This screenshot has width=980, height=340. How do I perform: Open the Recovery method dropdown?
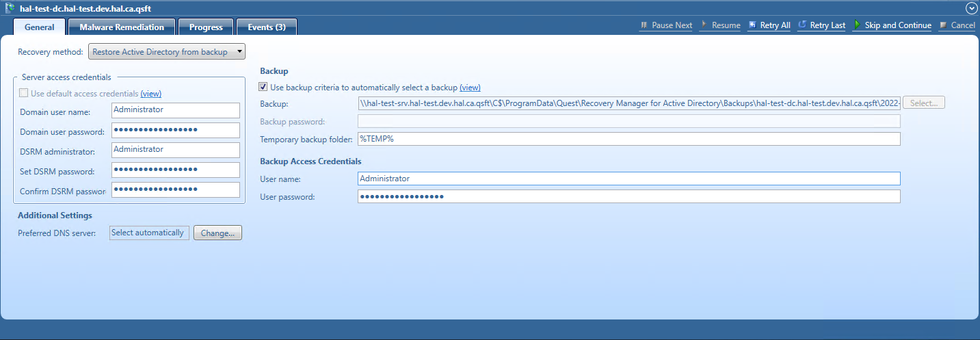167,52
